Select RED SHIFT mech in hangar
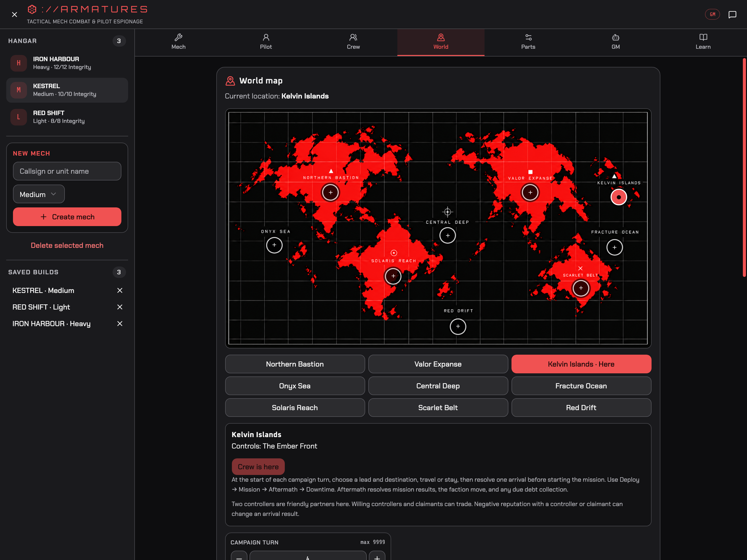 (67, 117)
